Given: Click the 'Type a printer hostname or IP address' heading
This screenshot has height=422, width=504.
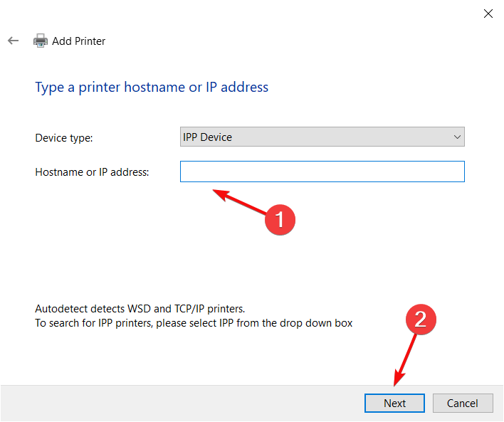Looking at the screenshot, I should point(152,88).
